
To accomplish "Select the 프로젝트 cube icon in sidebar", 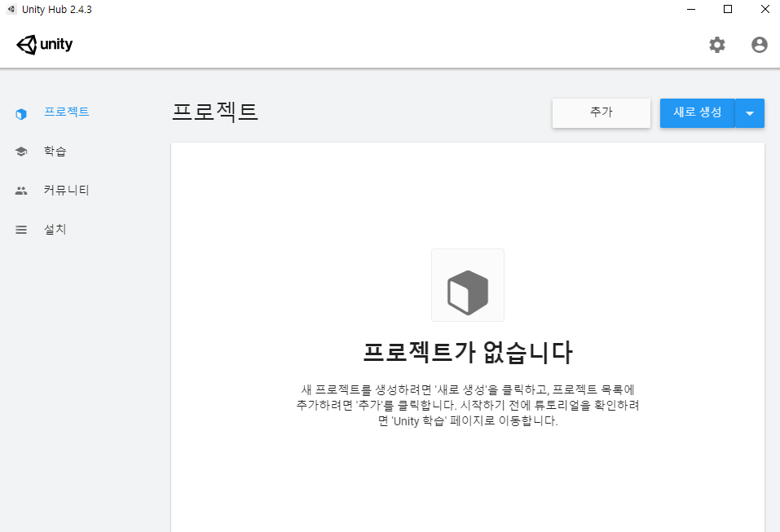I will coord(21,114).
